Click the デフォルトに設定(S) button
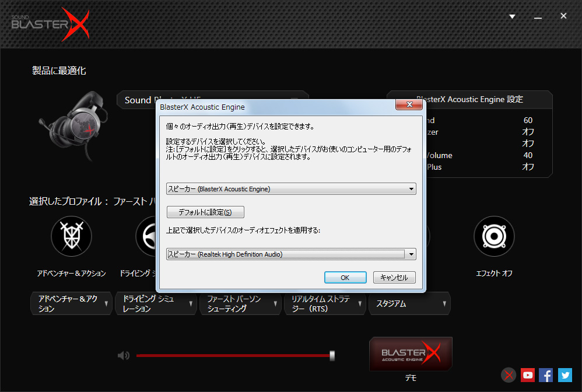Image resolution: width=582 pixels, height=392 pixels. tap(205, 212)
